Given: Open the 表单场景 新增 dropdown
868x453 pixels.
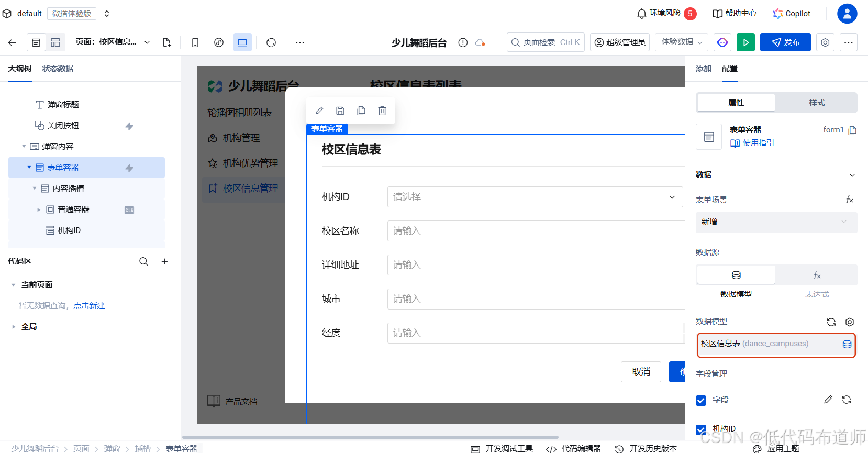Looking at the screenshot, I should coord(776,222).
